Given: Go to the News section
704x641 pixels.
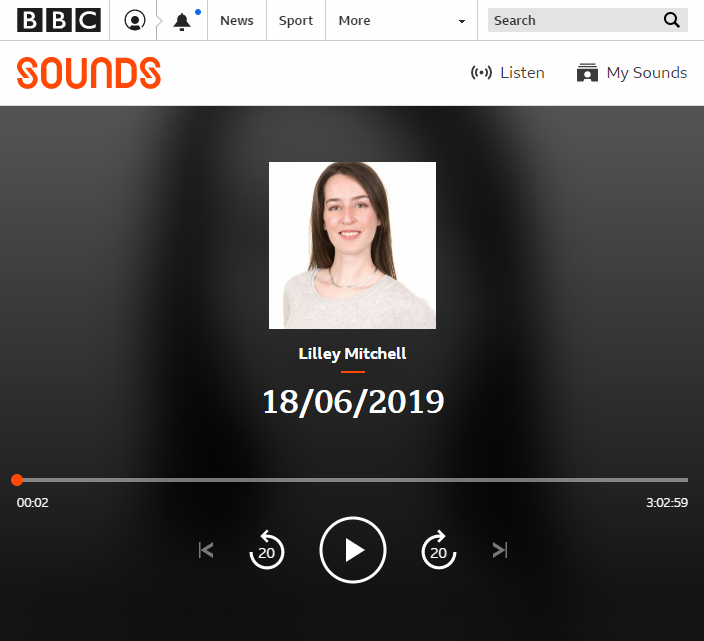Looking at the screenshot, I should [237, 20].
